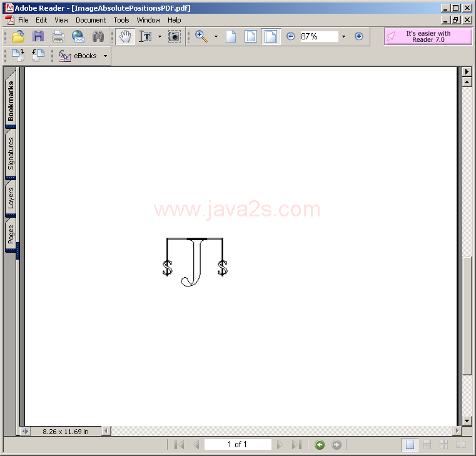
Task: Click the 8.26 x 11.69 in page size
Action: [x=66, y=432]
